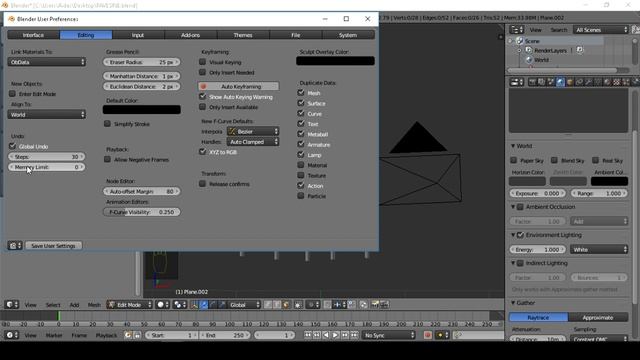Open All Scenes outliner display dropdown

coord(601,30)
